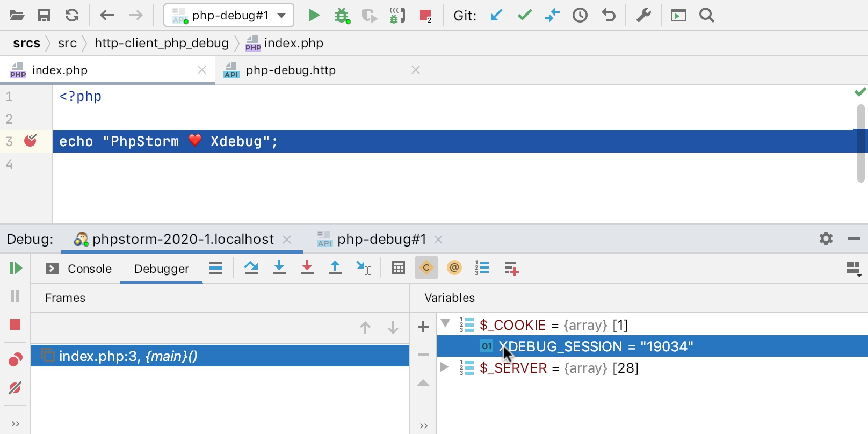
Task: Run with coverage shield icon
Action: (x=370, y=16)
